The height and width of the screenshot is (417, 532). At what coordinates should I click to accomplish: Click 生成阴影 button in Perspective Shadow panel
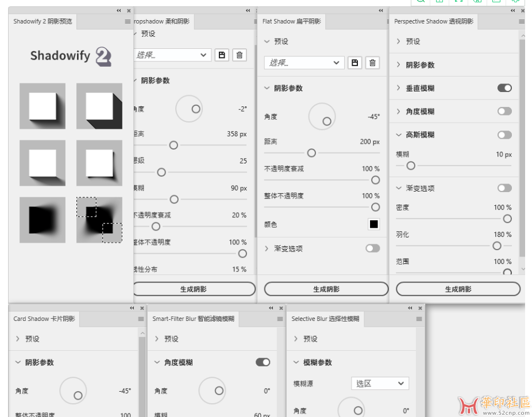click(458, 289)
